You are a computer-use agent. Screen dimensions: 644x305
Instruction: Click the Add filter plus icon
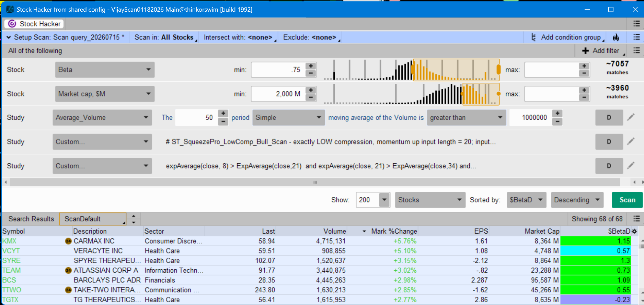click(586, 51)
